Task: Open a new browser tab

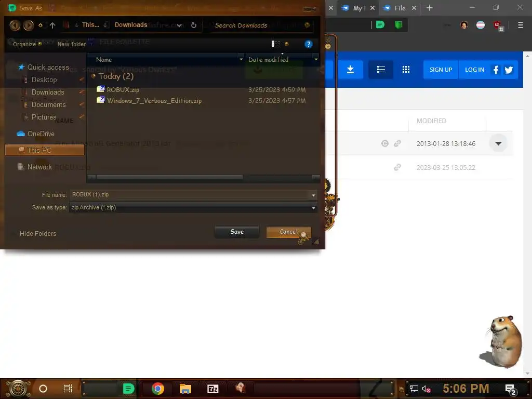Action: tap(430, 8)
